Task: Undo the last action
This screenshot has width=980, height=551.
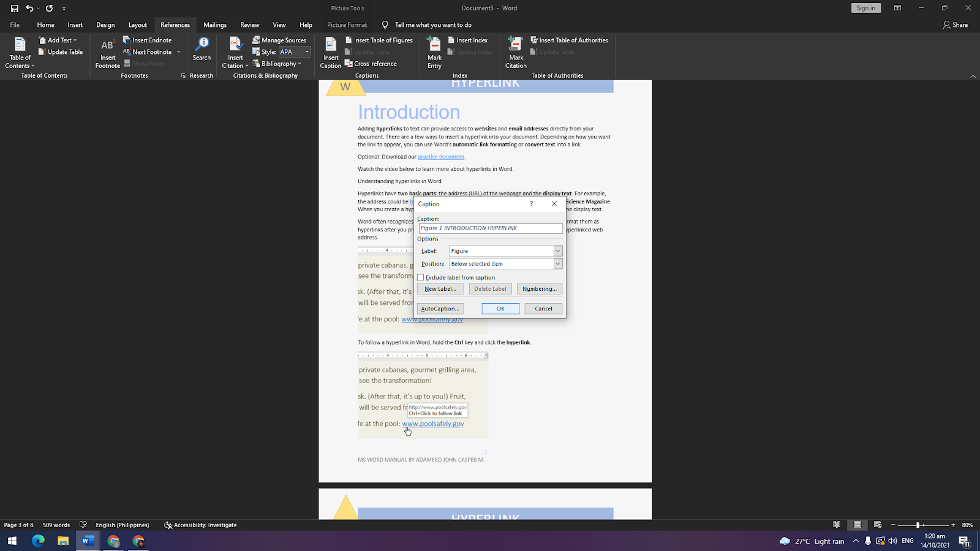Action: [x=29, y=8]
